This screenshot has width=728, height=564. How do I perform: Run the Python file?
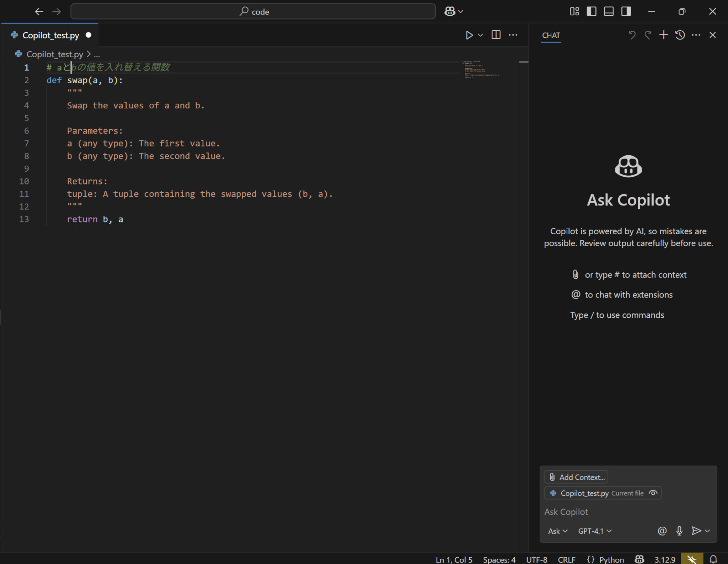[x=469, y=35]
